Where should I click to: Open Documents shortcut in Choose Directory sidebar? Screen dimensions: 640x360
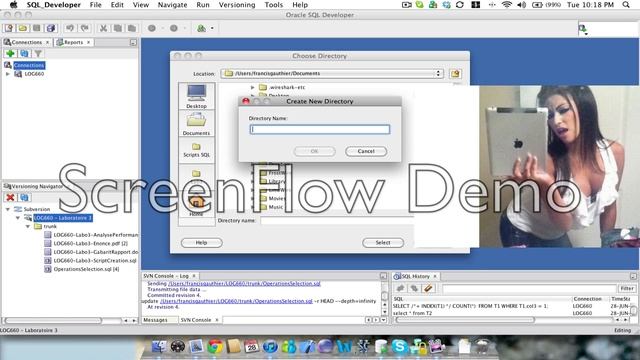[x=196, y=124]
